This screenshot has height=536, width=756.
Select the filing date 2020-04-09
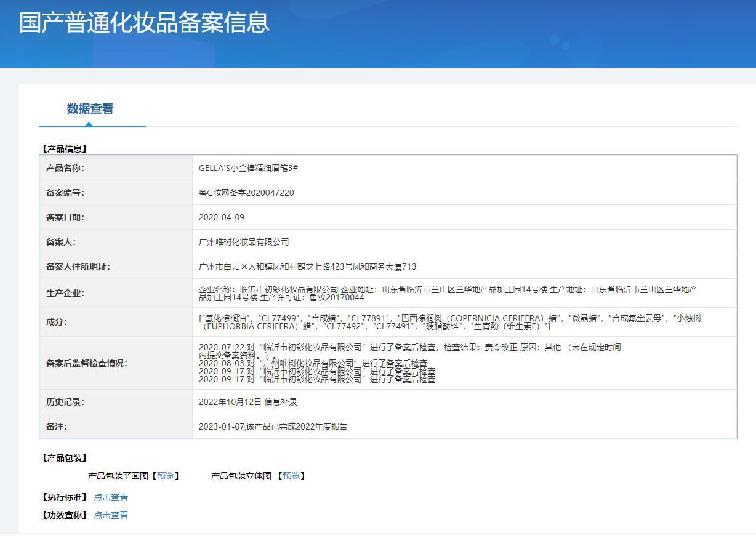point(222,217)
